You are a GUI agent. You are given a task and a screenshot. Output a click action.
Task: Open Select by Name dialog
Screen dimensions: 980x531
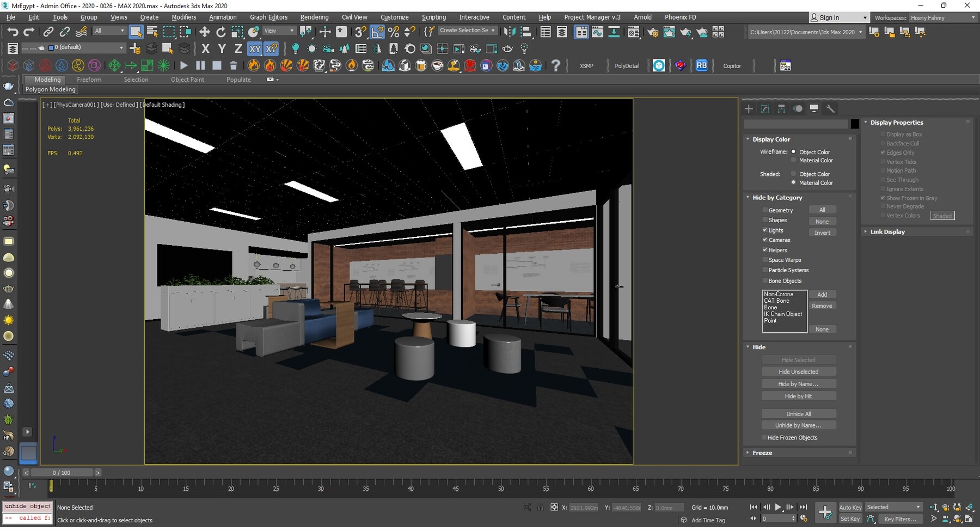point(151,32)
